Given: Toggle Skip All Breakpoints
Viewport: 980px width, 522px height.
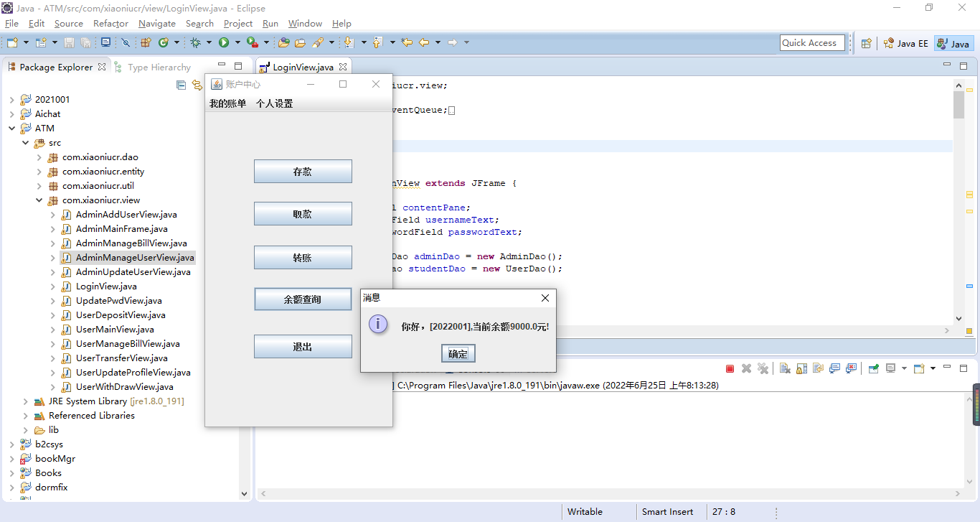Looking at the screenshot, I should pos(126,43).
